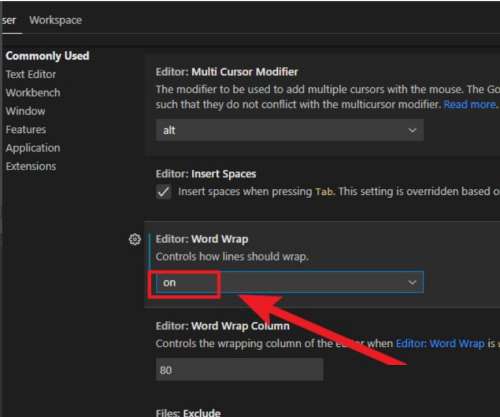Screen dimensions: 500x417
Task: Expand the Multi Cursor Modifier dropdown arrow
Action: tap(412, 130)
